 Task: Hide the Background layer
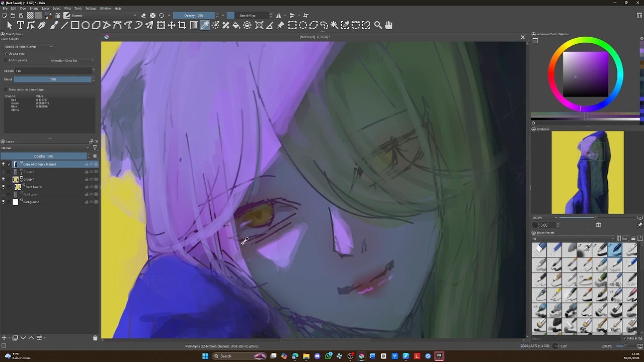click(4, 202)
